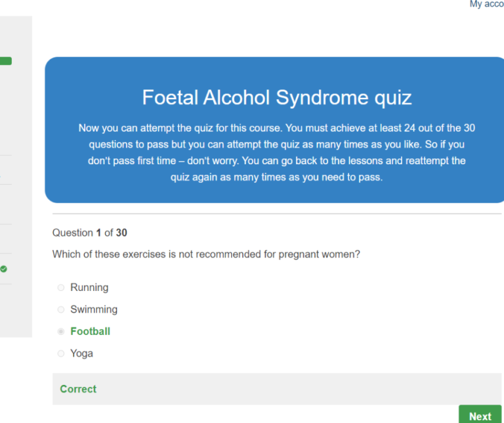This screenshot has width=504, height=423.
Task: Select the Yoga radio button
Action: 61,353
